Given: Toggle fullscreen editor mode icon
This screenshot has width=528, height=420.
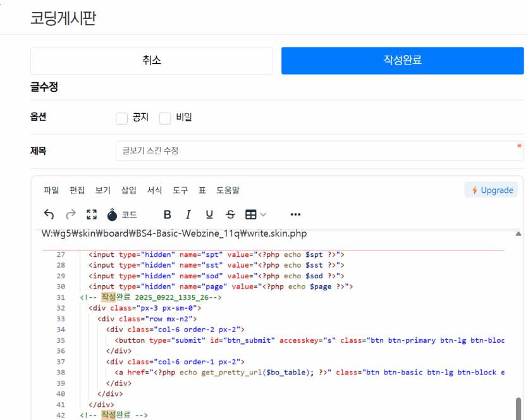Looking at the screenshot, I should pos(92,214).
